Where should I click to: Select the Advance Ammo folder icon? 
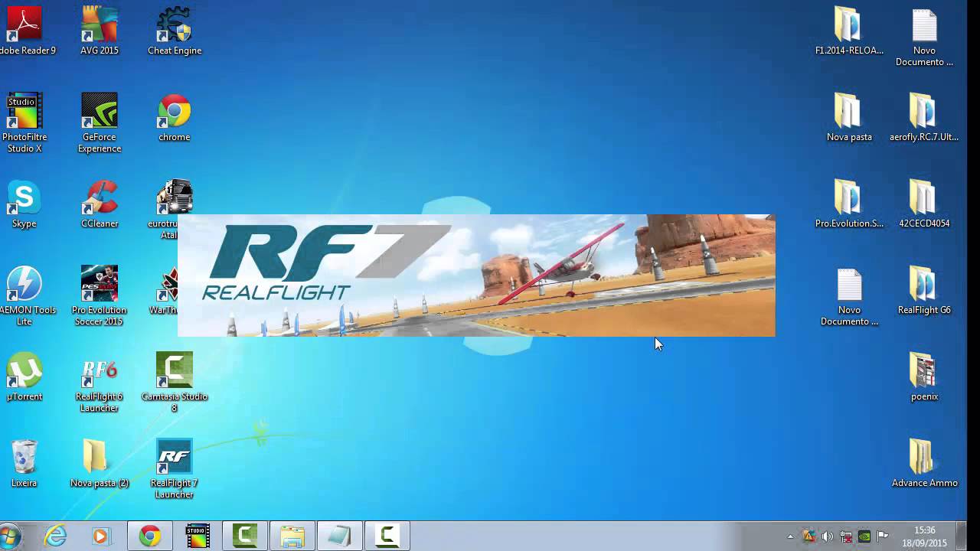pyautogui.click(x=924, y=465)
